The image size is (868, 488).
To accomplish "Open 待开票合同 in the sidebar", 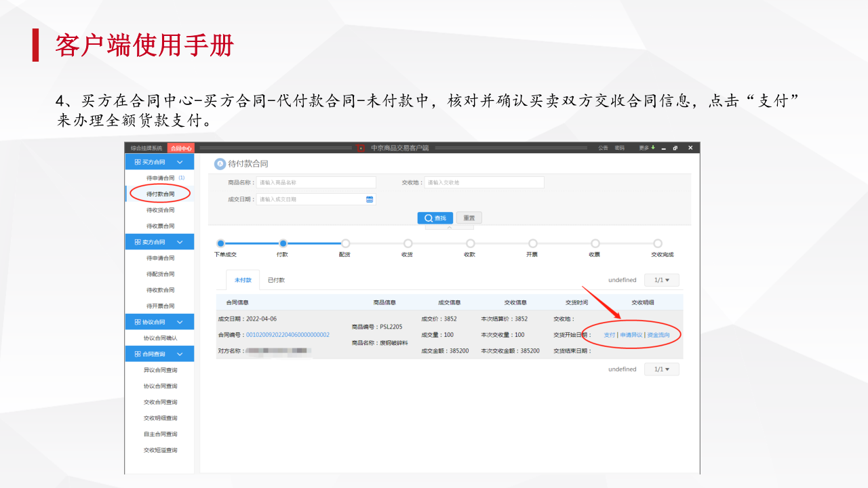I will 160,306.
